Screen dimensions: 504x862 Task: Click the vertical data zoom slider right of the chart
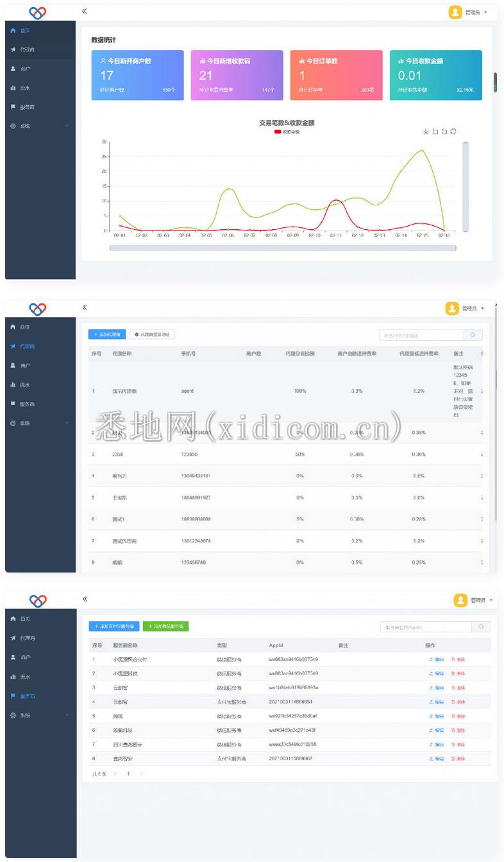(x=466, y=186)
